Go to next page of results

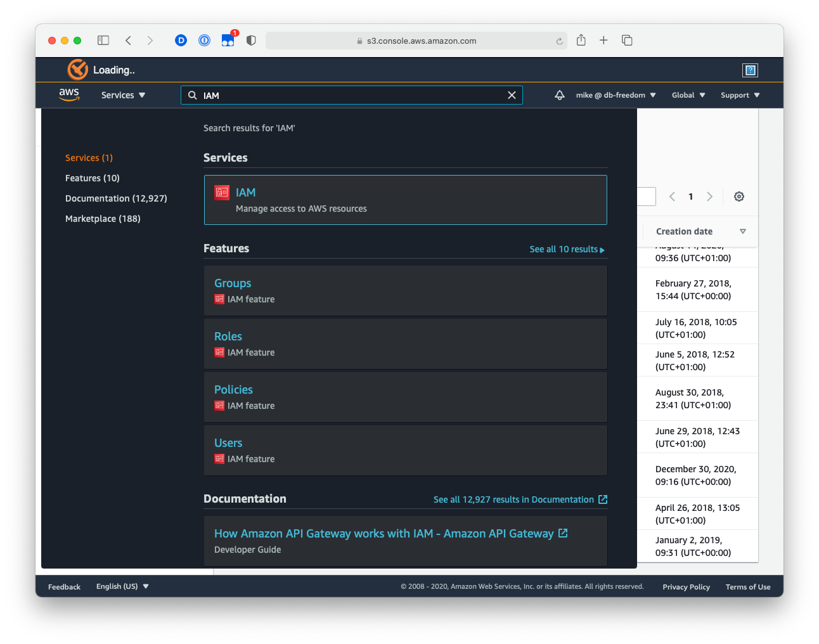point(710,196)
